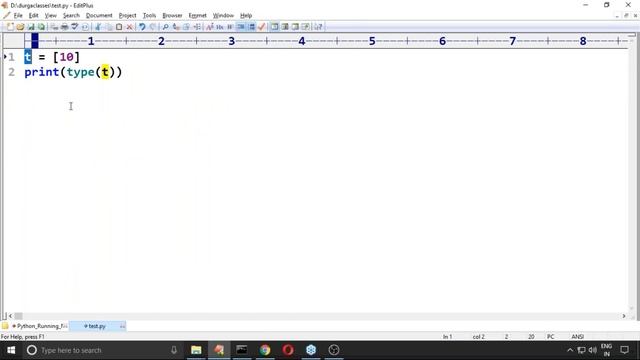Toggle the Directory window toolbar button
The height and width of the screenshot is (360, 640).
pyautogui.click(x=274, y=27)
